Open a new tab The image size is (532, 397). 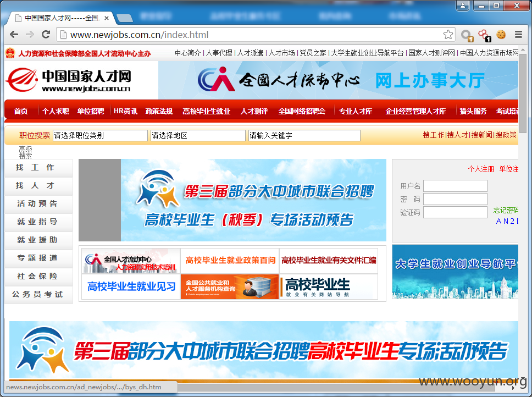125,18
